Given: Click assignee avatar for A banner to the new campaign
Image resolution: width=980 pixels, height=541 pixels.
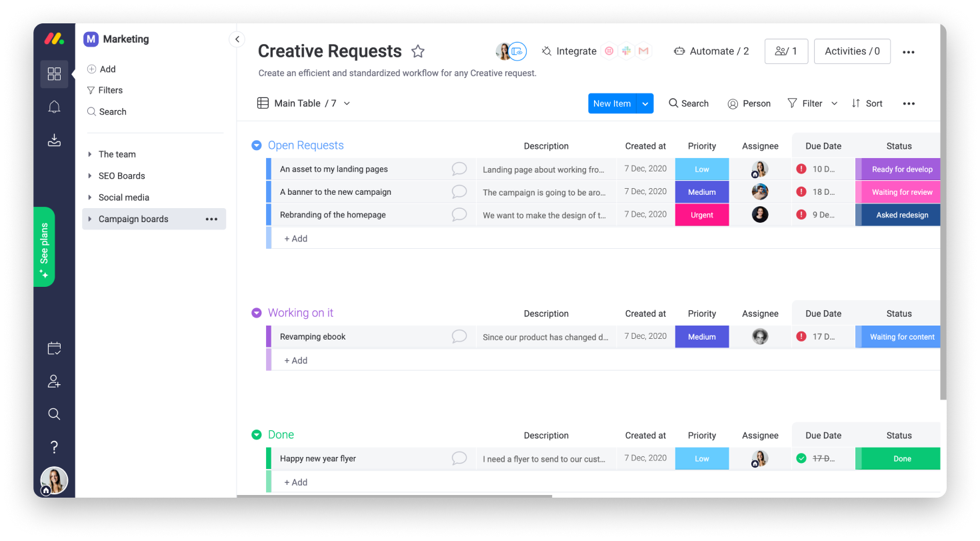Looking at the screenshot, I should tap(760, 192).
